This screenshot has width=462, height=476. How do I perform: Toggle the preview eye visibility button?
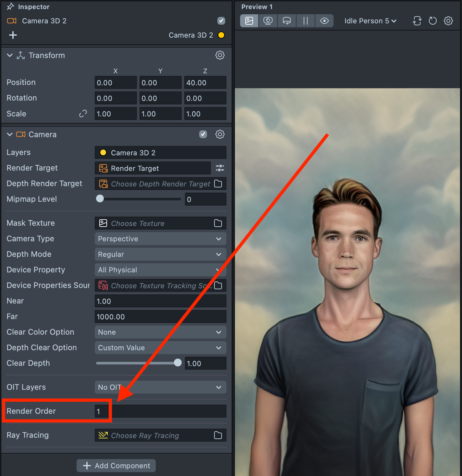(x=324, y=21)
